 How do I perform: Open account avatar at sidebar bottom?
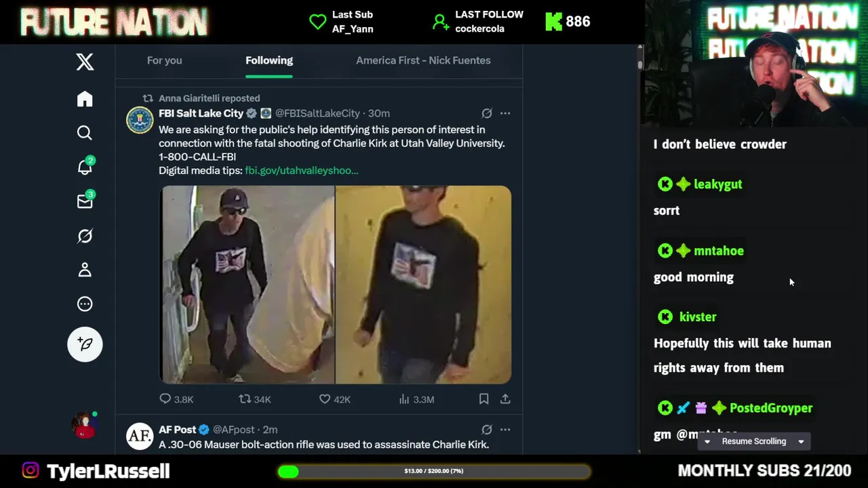click(85, 425)
